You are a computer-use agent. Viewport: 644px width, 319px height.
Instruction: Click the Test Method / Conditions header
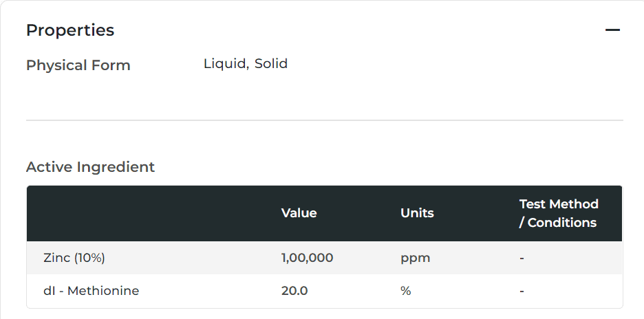click(558, 213)
